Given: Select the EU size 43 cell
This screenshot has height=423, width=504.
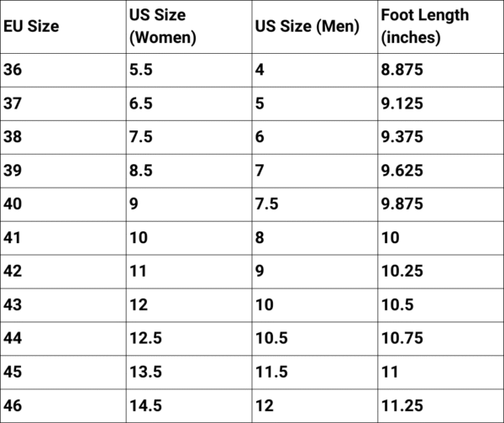Looking at the screenshot, I should (14, 305).
